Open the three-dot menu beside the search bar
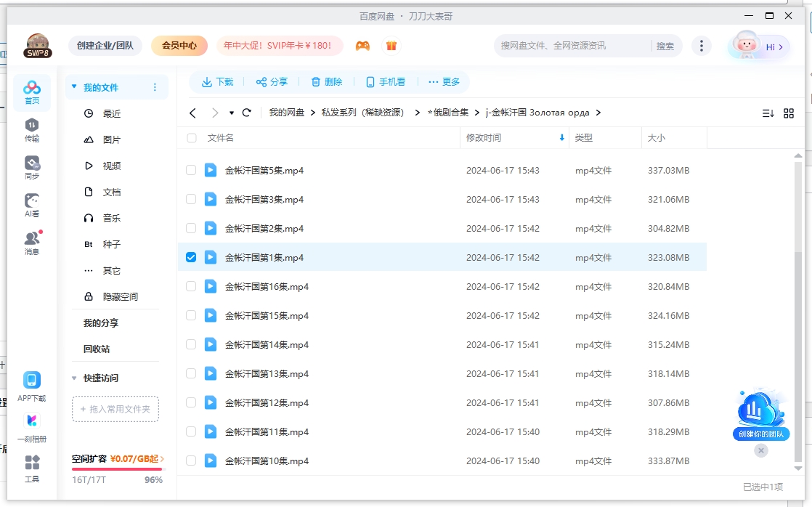The width and height of the screenshot is (812, 507). point(702,45)
